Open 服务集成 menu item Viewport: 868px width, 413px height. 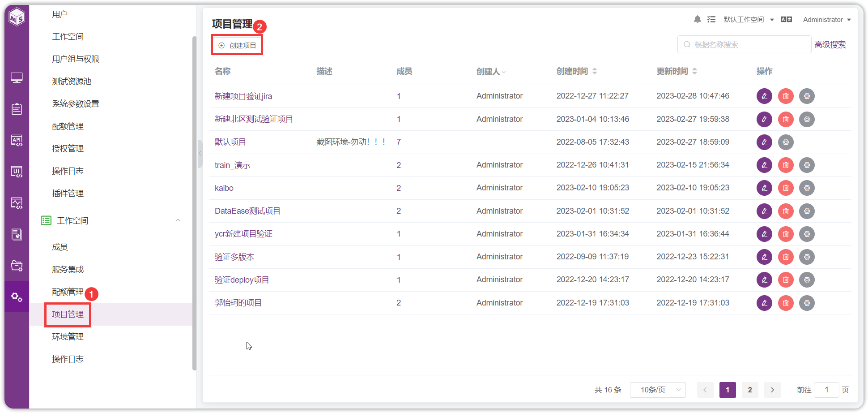[68, 270]
